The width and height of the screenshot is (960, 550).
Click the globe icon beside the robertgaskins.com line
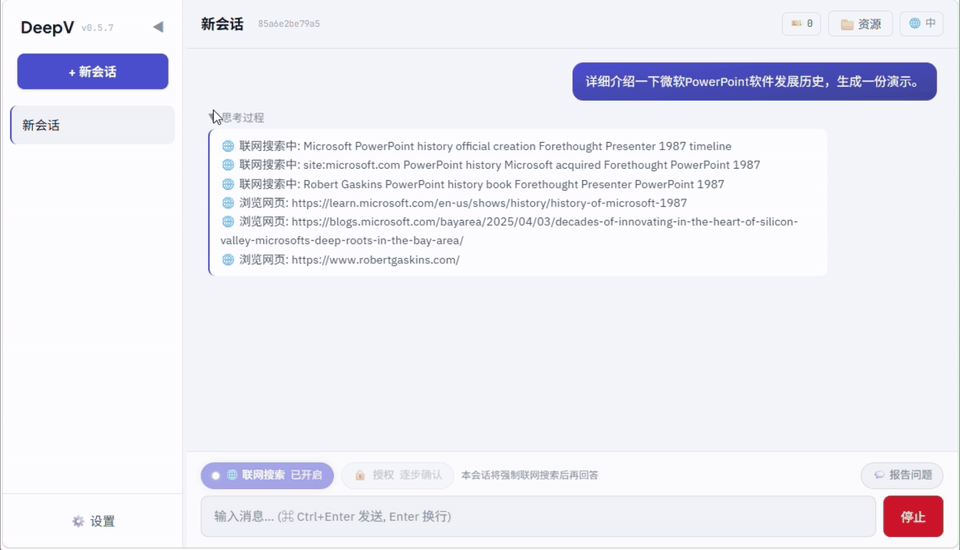228,260
